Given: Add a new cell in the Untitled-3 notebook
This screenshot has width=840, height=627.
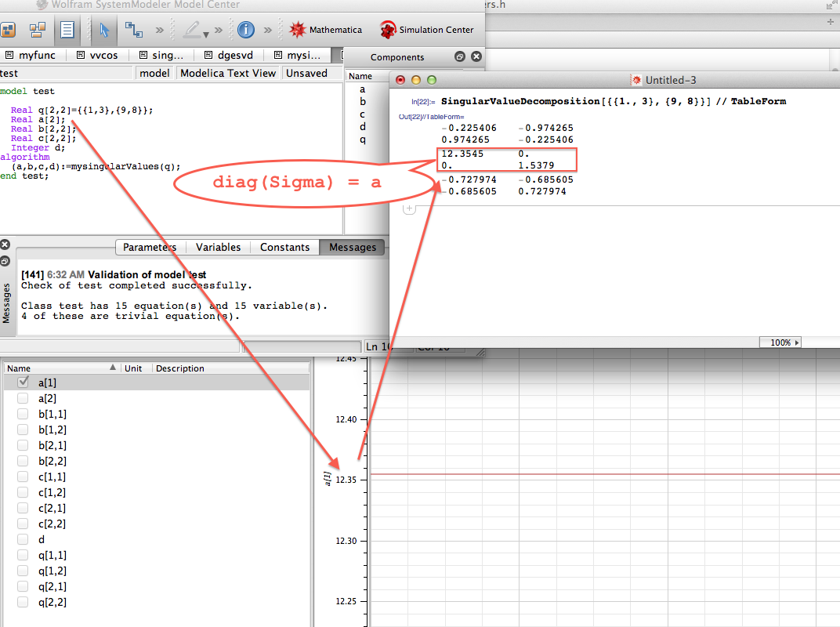Looking at the screenshot, I should point(409,208).
